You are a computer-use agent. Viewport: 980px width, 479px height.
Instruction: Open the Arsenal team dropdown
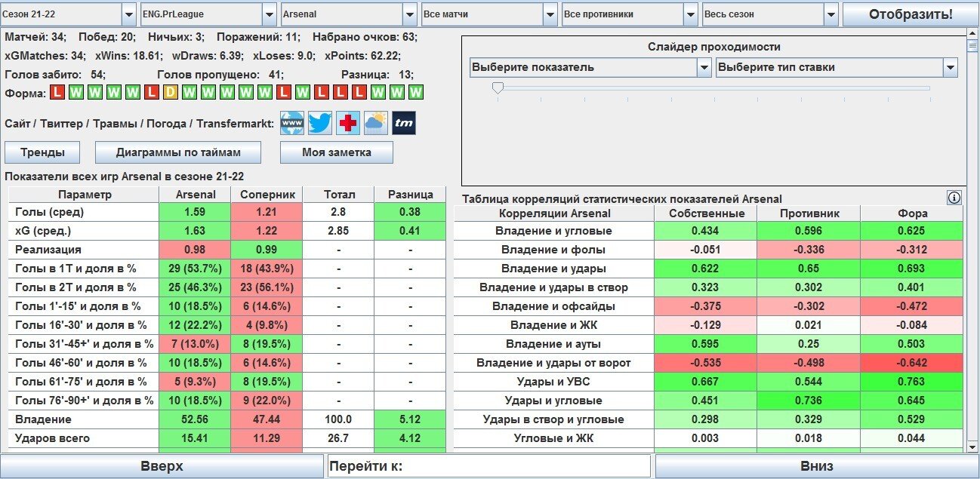click(348, 14)
